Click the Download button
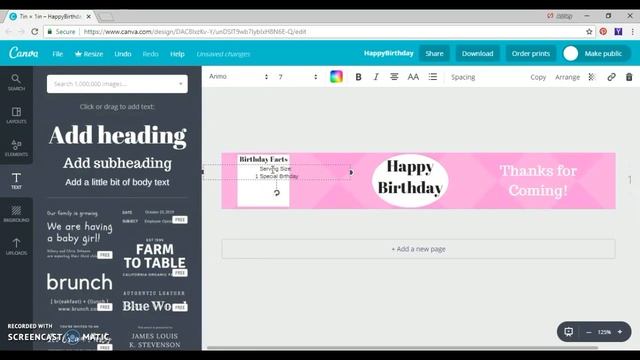 (x=478, y=53)
